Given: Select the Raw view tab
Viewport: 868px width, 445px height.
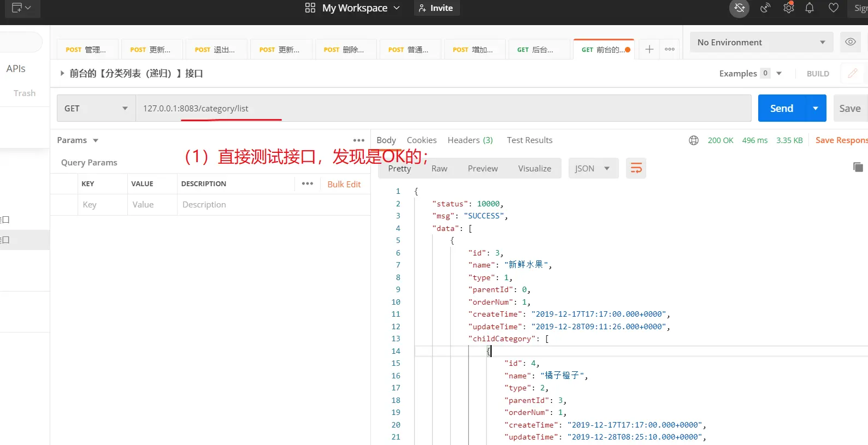Looking at the screenshot, I should pos(439,168).
